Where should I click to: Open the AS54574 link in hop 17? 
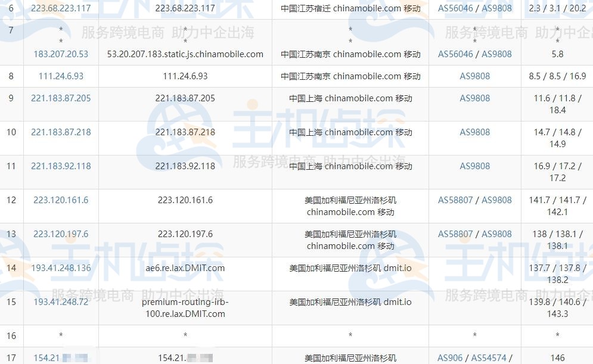(489, 357)
